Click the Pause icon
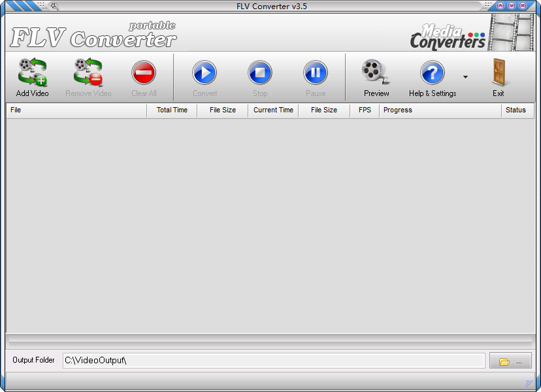Screen dimensions: 541x392 (316, 73)
